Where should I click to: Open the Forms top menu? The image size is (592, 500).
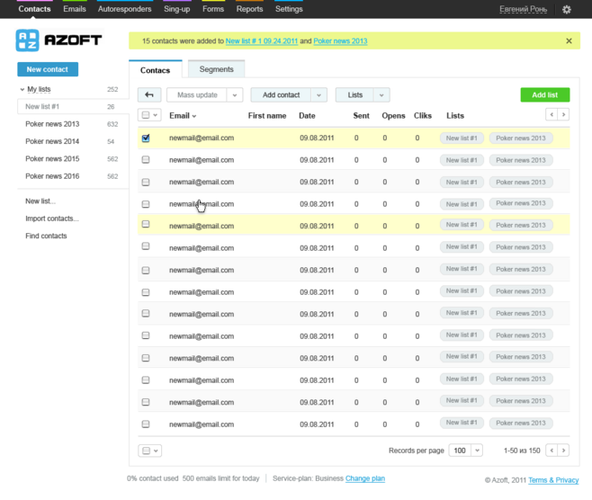(213, 9)
